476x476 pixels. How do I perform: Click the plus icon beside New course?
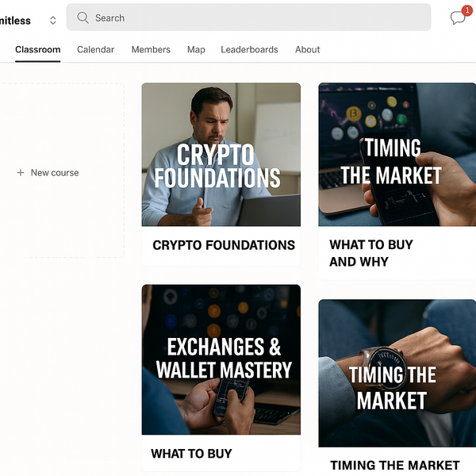point(21,172)
